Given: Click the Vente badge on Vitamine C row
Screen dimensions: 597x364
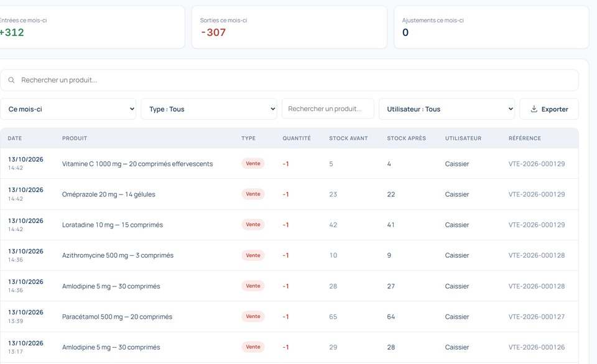Looking at the screenshot, I should pos(253,163).
